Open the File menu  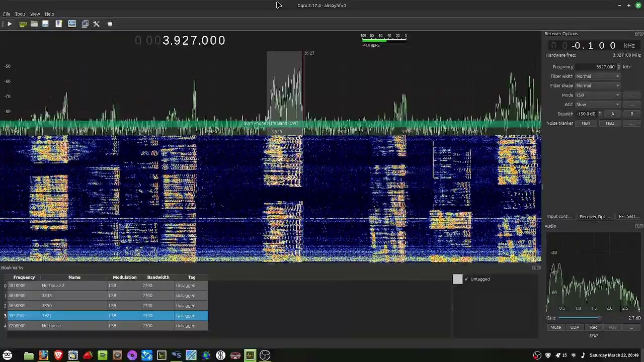pos(7,14)
